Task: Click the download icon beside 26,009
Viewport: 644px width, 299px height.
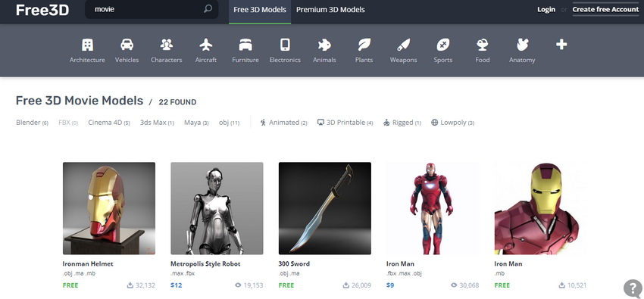Action: [346, 285]
